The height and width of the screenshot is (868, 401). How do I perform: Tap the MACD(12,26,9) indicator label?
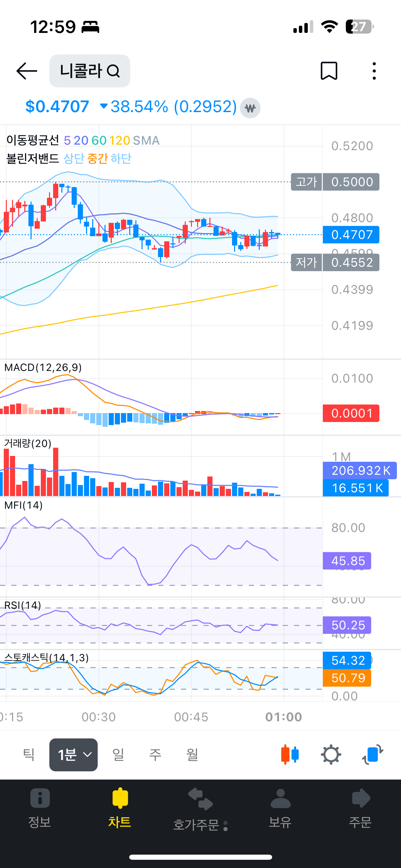tap(43, 367)
